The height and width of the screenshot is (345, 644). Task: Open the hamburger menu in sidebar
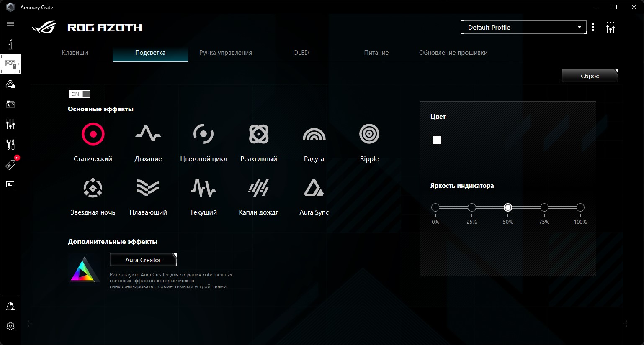(10, 24)
